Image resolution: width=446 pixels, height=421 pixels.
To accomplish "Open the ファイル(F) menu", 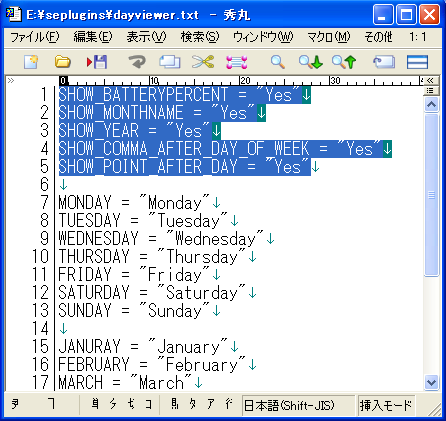I will coord(34,37).
